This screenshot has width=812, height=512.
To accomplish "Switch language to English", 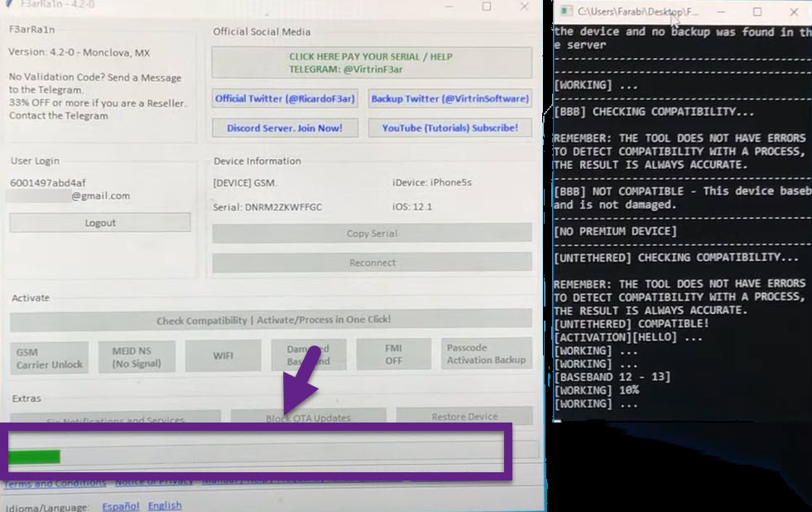I will click(165, 505).
